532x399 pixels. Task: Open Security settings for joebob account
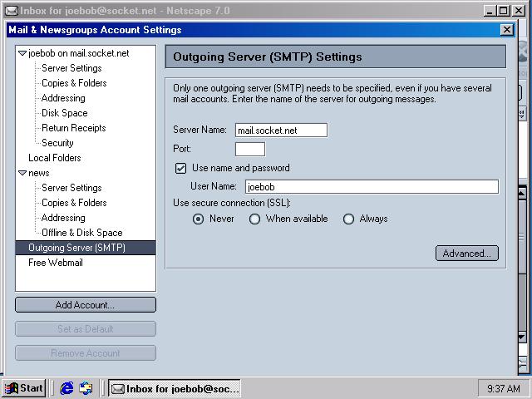57,143
